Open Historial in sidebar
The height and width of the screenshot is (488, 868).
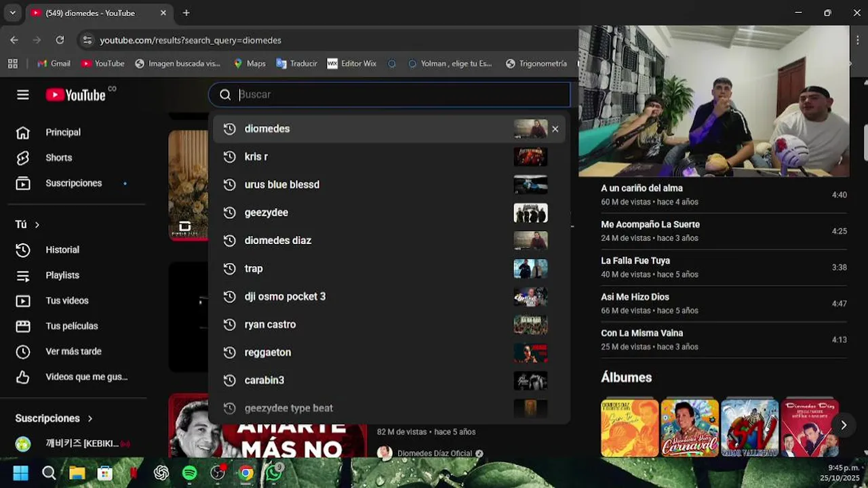(62, 249)
